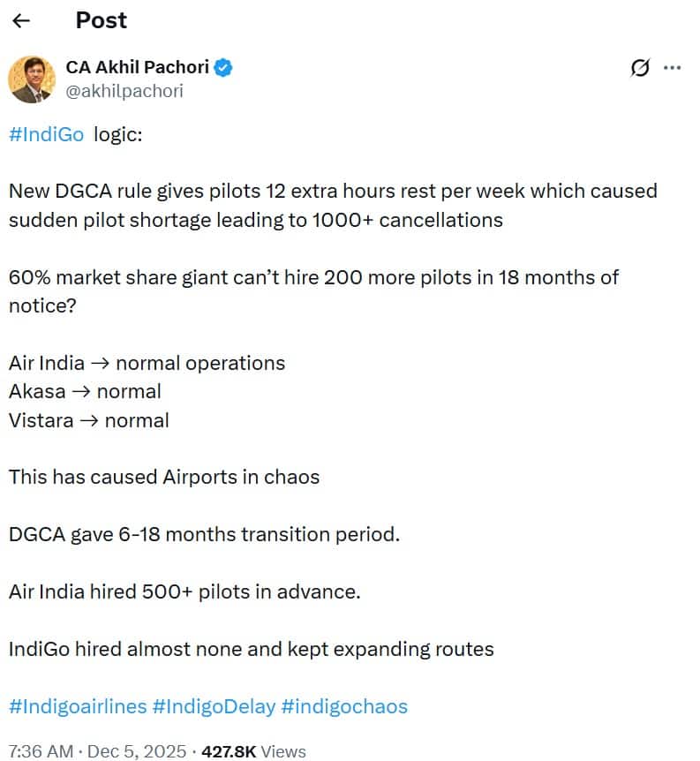This screenshot has height=761, width=700.
Task: Click the "DGCA gave 6-18 months transition period" line
Action: 204,534
